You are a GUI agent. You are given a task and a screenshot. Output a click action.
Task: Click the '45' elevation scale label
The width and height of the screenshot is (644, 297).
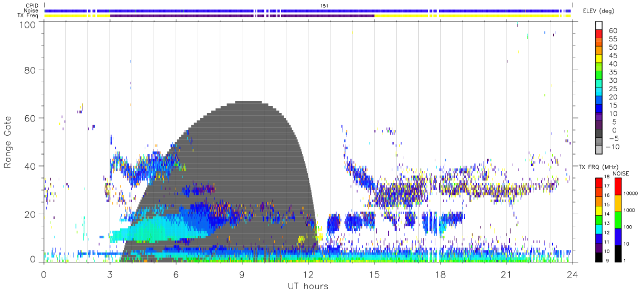coord(612,56)
